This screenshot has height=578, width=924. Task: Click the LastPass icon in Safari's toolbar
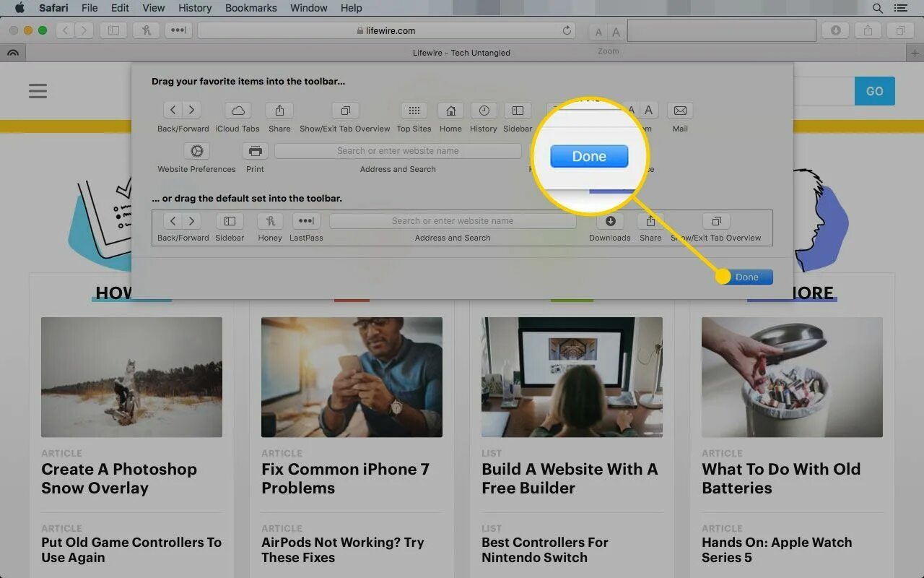(x=178, y=30)
